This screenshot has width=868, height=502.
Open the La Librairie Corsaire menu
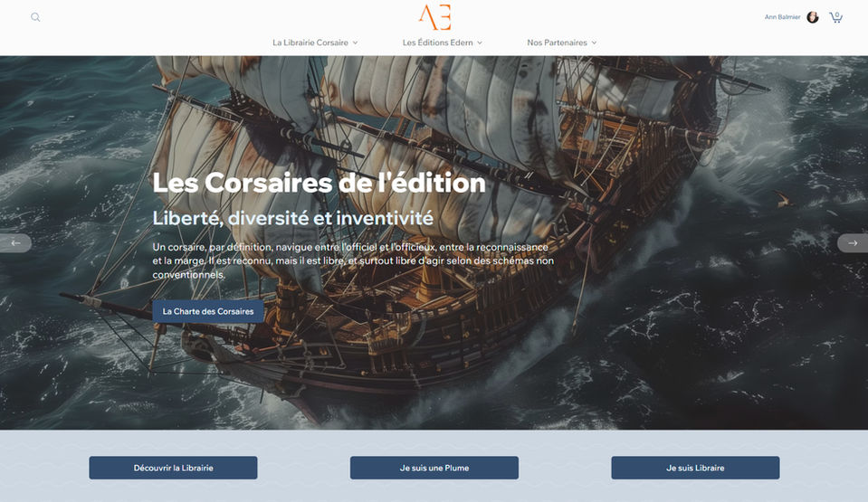(310, 43)
